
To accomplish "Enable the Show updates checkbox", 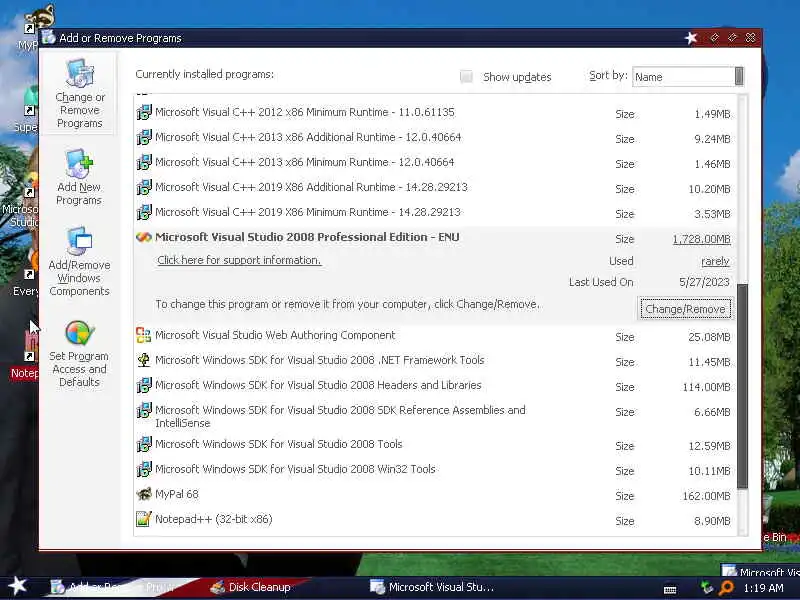I will (x=466, y=77).
